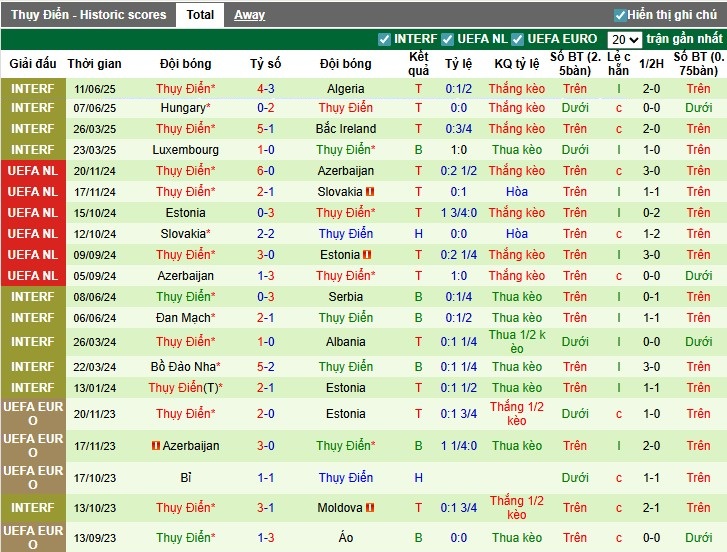
Task: Select team name Đan Mạch*
Action: [x=185, y=317]
